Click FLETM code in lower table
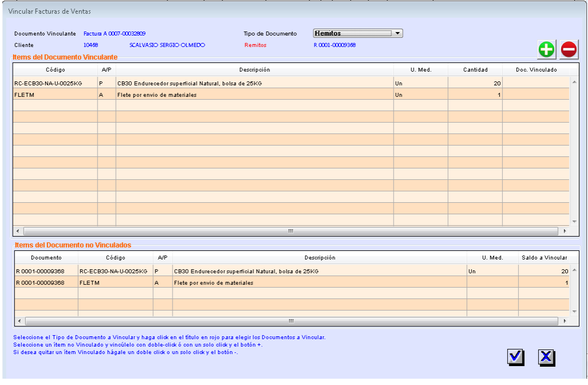588x385 pixels. (116, 282)
